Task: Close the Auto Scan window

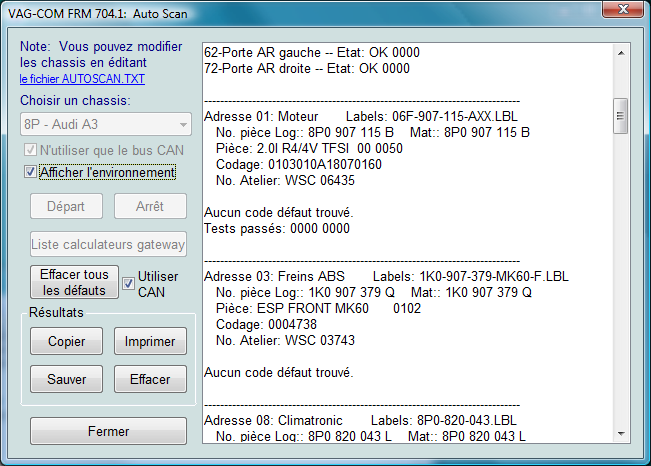Action: click(x=623, y=9)
